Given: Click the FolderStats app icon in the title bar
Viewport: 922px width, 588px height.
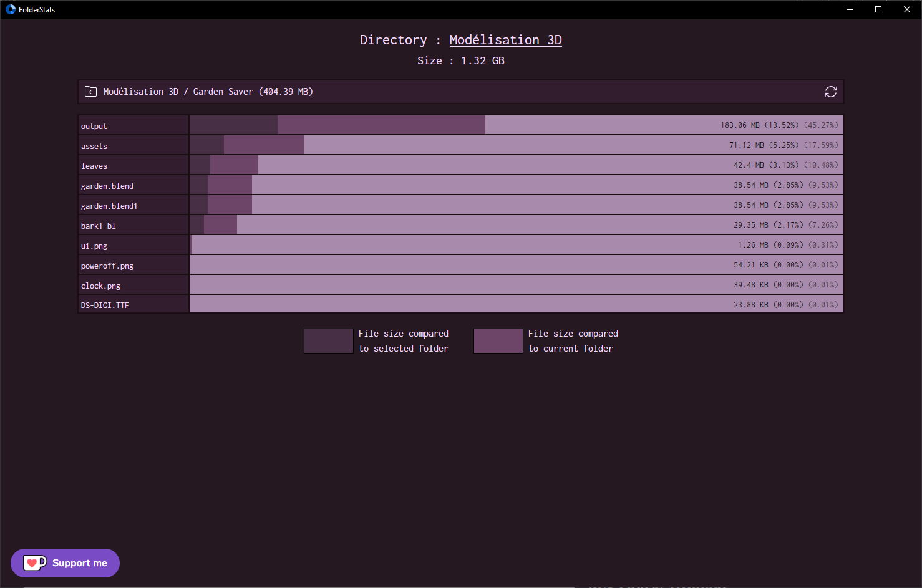Looking at the screenshot, I should [10, 9].
